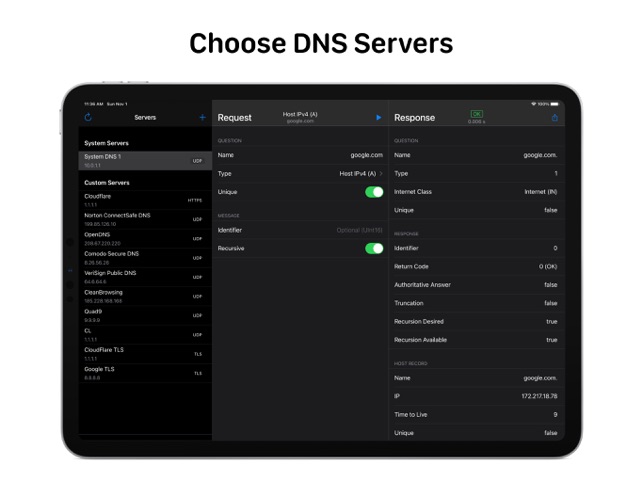
Task: Toggle the Recursive switch
Action: (x=374, y=249)
